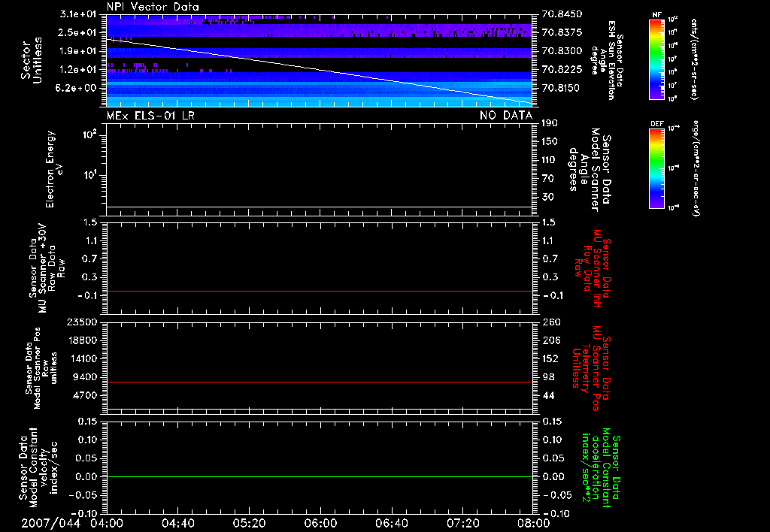Click the NF color scale bar
Viewport: 770px width, 532px height.
point(657,59)
